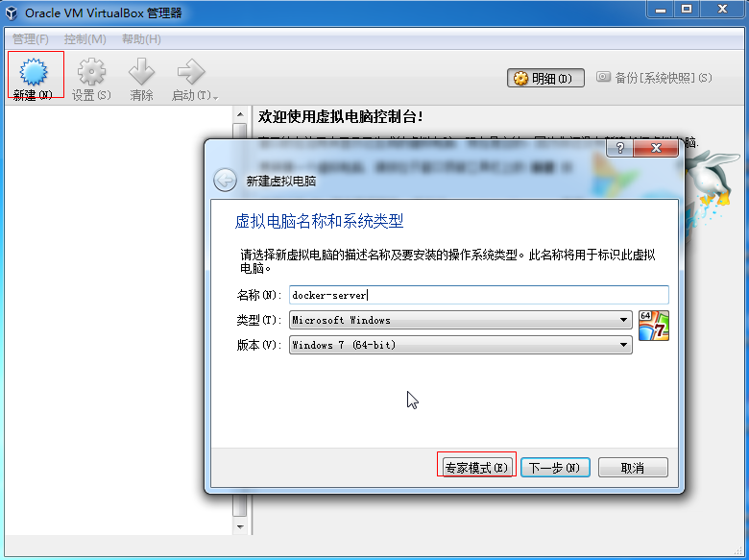Viewport: 749px width, 560px height.
Task: Click the Next (下一步) button
Action: coord(555,467)
